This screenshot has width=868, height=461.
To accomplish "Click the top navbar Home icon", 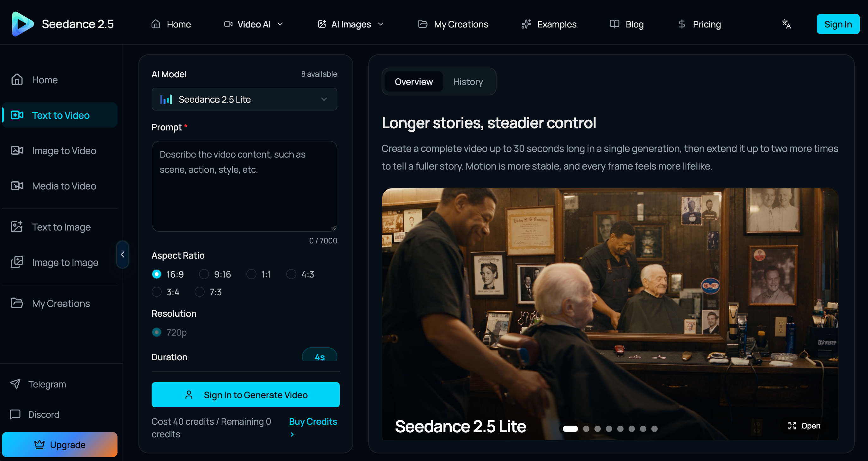I will coord(156,24).
